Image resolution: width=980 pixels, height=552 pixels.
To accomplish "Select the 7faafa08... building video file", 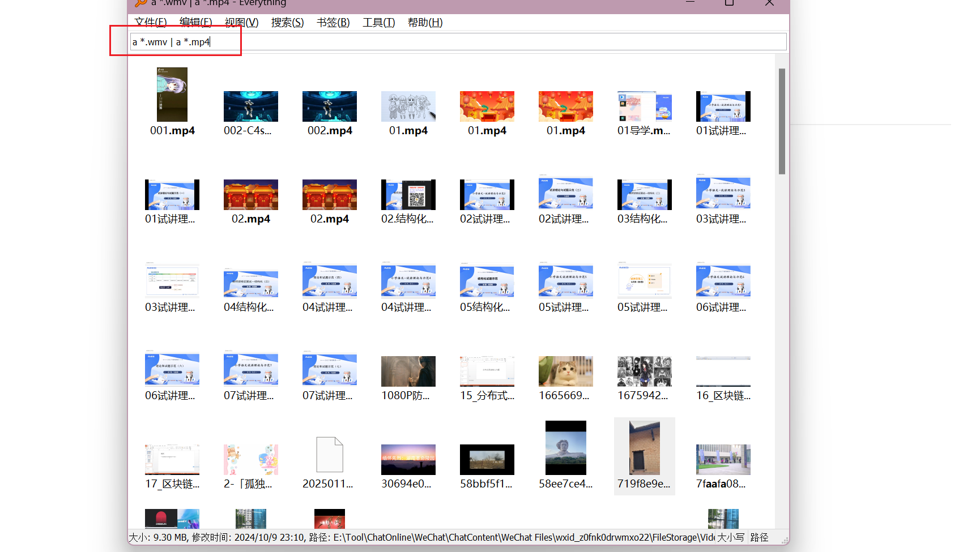I will point(723,467).
